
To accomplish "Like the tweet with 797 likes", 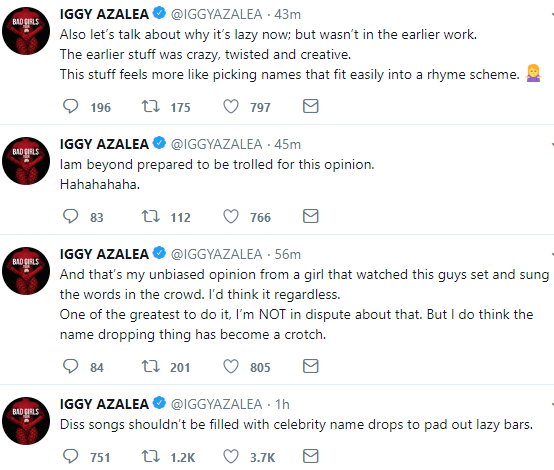I will pyautogui.click(x=231, y=106).
